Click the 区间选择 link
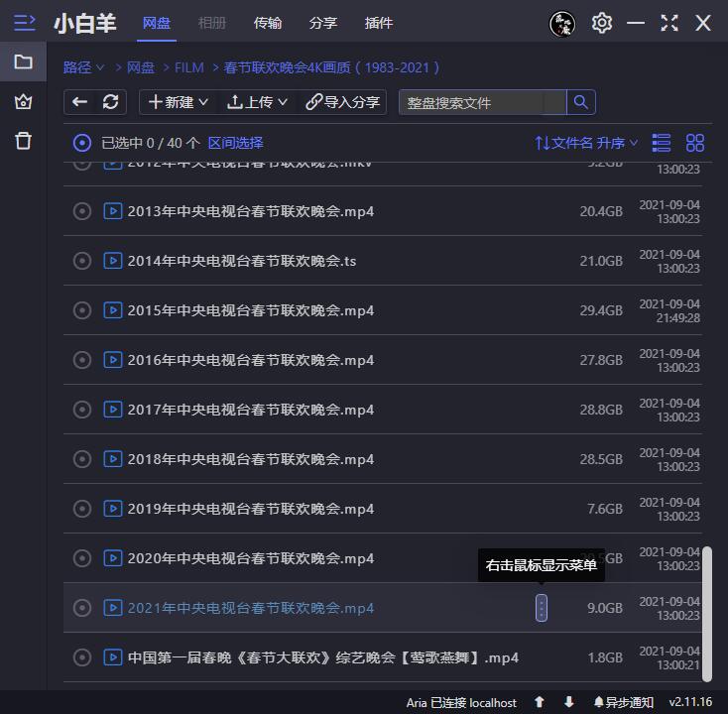This screenshot has width=728, height=714. [235, 143]
